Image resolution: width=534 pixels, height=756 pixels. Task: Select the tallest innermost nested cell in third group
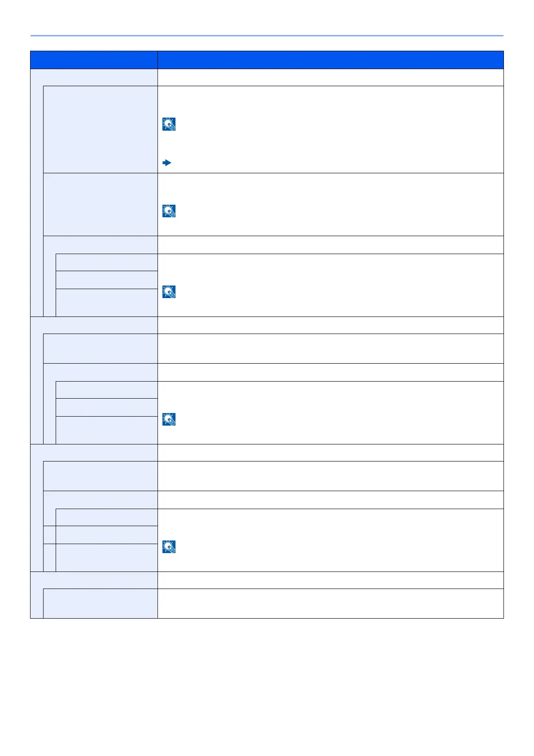pos(106,557)
